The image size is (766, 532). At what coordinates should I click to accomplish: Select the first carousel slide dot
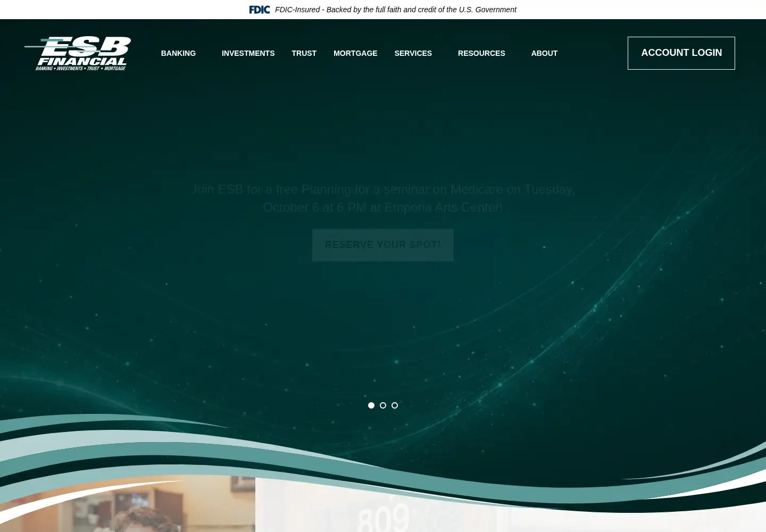tap(371, 405)
